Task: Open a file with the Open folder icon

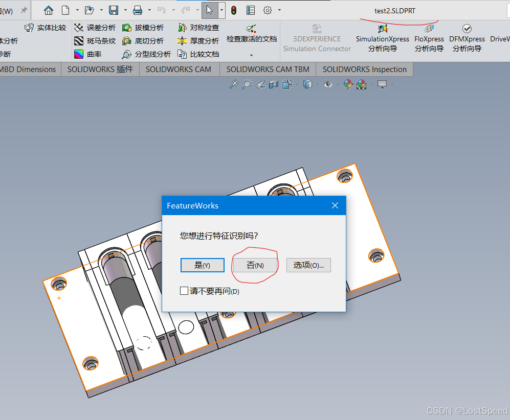Action: coord(89,10)
